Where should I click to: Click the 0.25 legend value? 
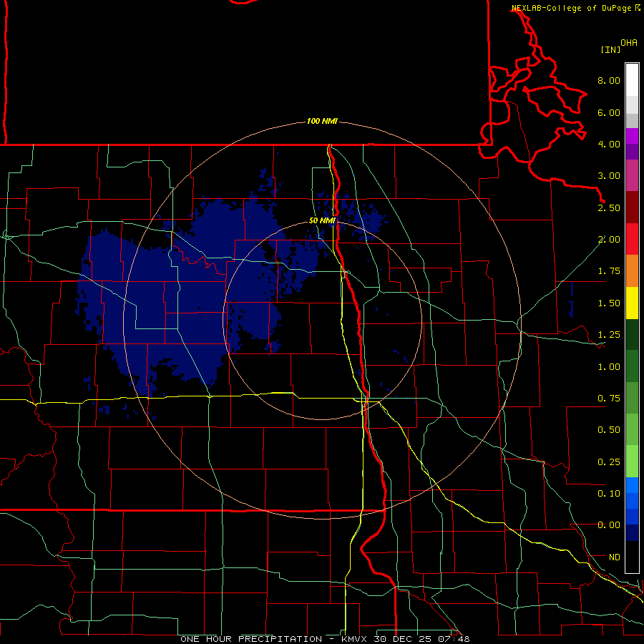tap(609, 462)
